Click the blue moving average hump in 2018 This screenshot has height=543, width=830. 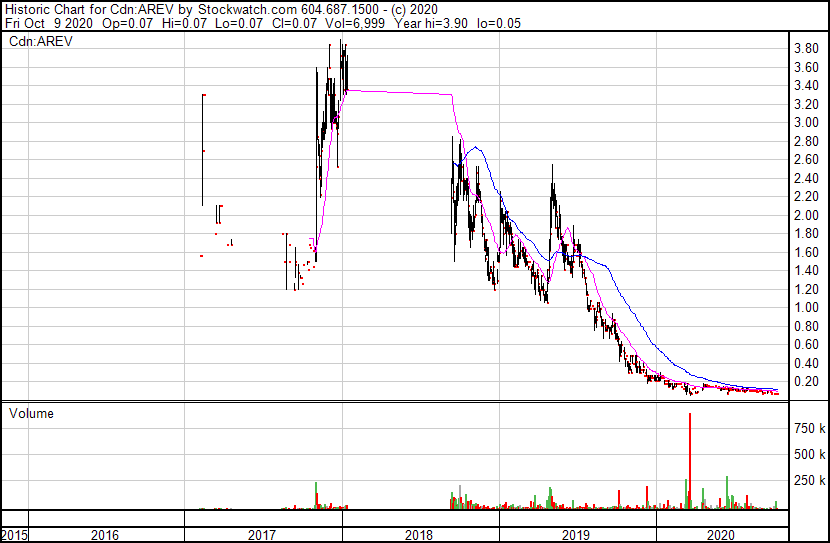[476, 148]
